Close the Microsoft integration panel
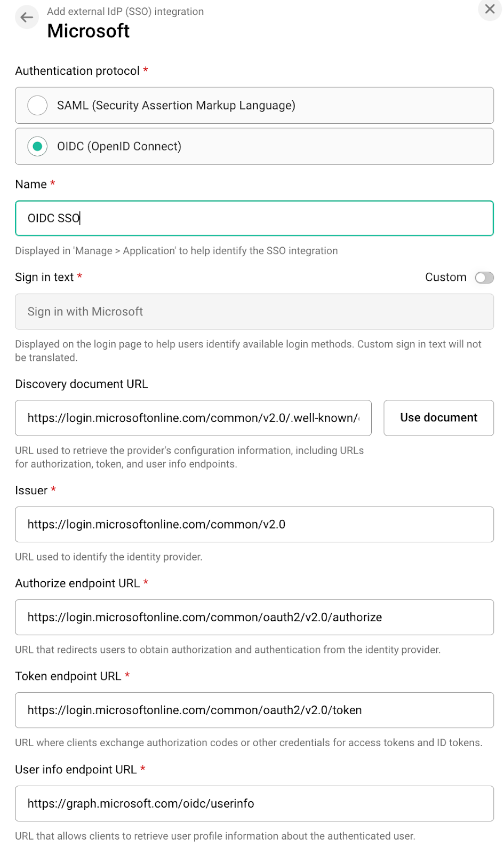The image size is (504, 854). pyautogui.click(x=490, y=9)
